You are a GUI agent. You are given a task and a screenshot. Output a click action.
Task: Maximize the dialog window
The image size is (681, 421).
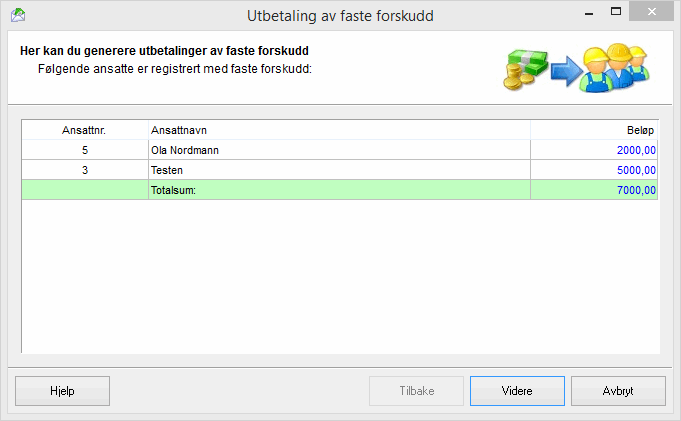[611, 12]
